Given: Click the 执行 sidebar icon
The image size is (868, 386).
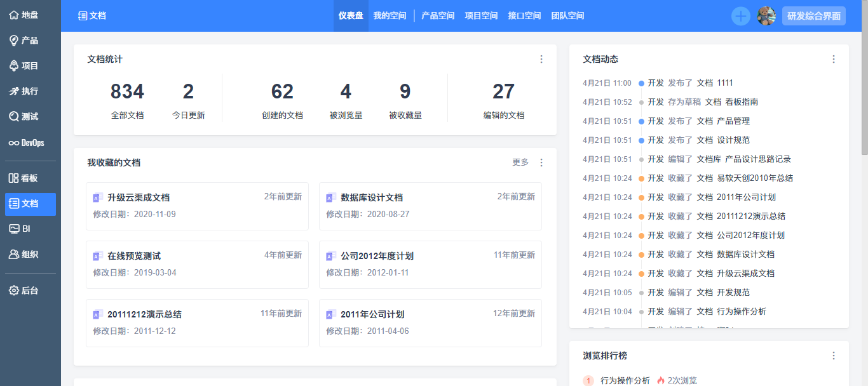Looking at the screenshot, I should pyautogui.click(x=25, y=91).
